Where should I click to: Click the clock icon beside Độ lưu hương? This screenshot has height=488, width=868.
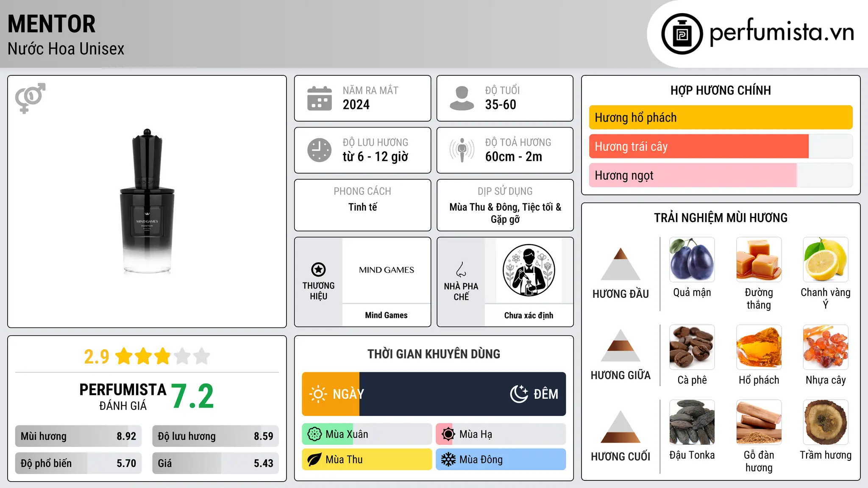(x=320, y=150)
